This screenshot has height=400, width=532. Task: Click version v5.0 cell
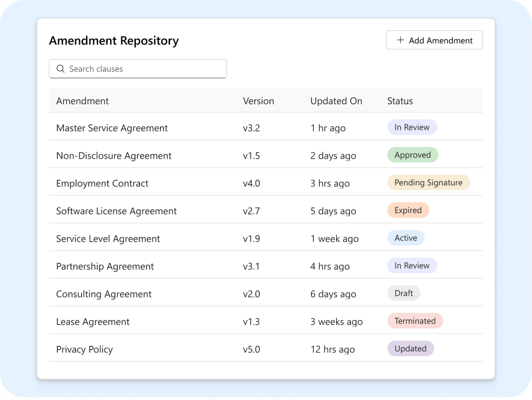(251, 349)
